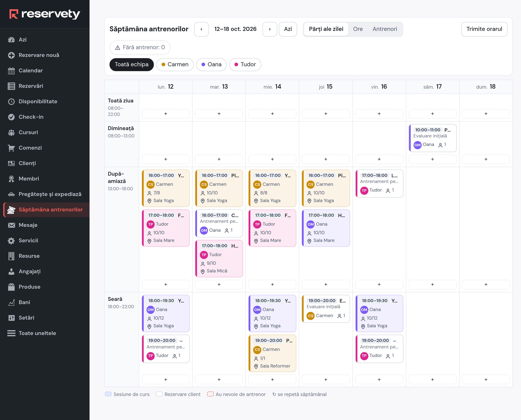Viewport: 521px width, 420px height.
Task: Open Toate uneltele hamburger icon
Action: 11,333
